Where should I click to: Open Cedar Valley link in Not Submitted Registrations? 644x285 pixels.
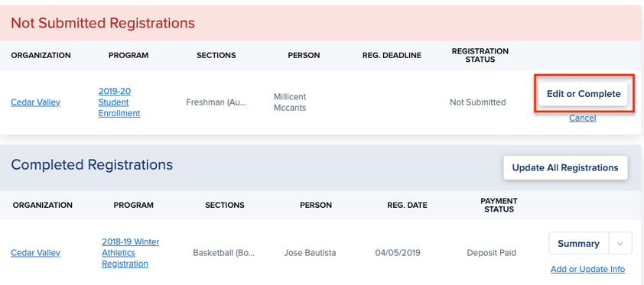(x=35, y=102)
